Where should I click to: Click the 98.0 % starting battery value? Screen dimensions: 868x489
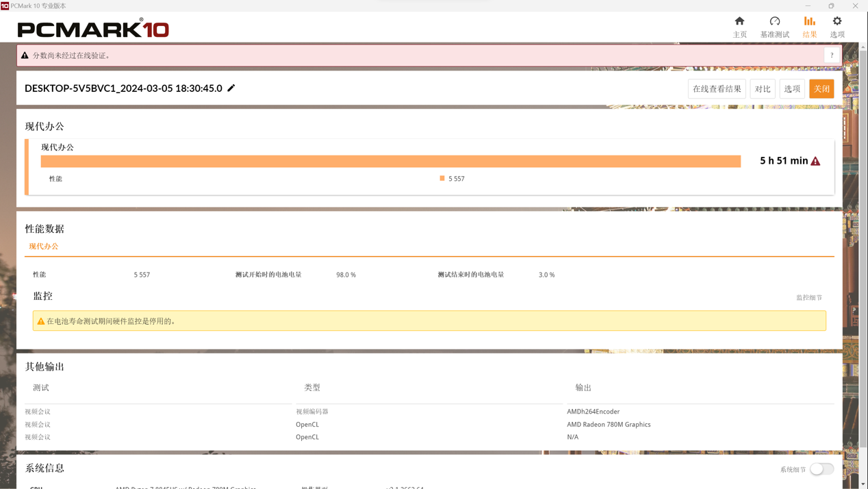(346, 275)
